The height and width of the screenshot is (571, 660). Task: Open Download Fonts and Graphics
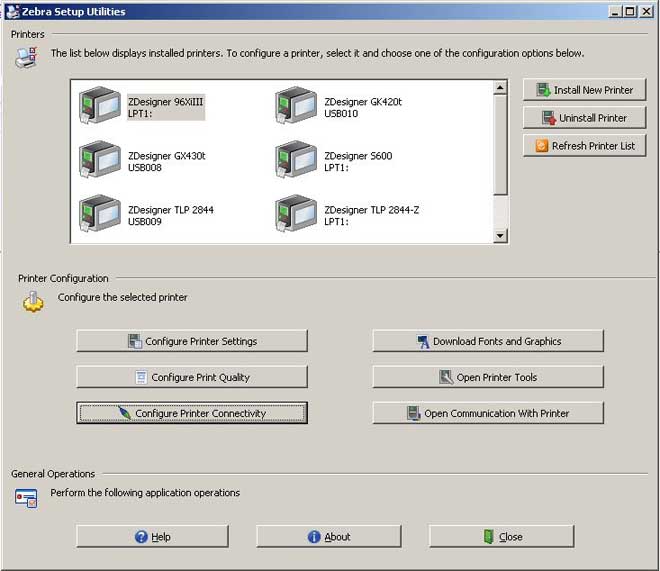(488, 341)
